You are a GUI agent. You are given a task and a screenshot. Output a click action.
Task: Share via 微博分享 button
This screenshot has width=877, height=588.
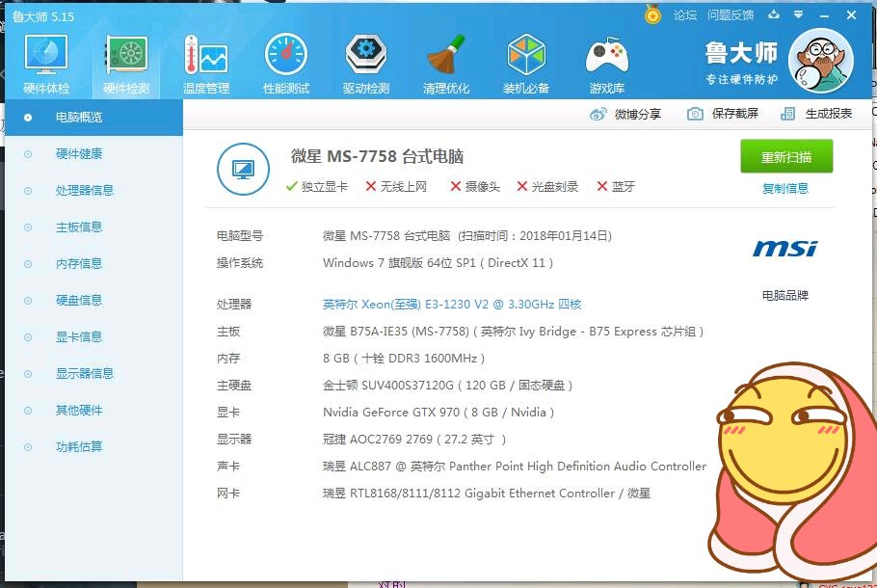(x=625, y=114)
